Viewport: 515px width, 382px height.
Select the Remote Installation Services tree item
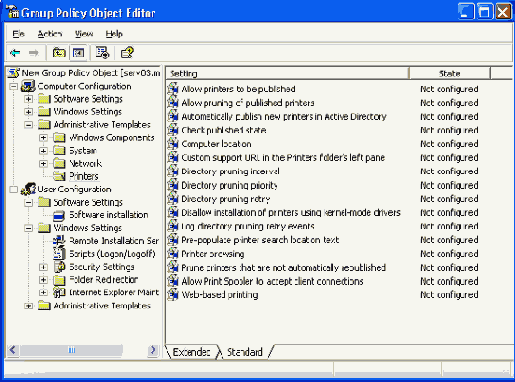coord(114,241)
